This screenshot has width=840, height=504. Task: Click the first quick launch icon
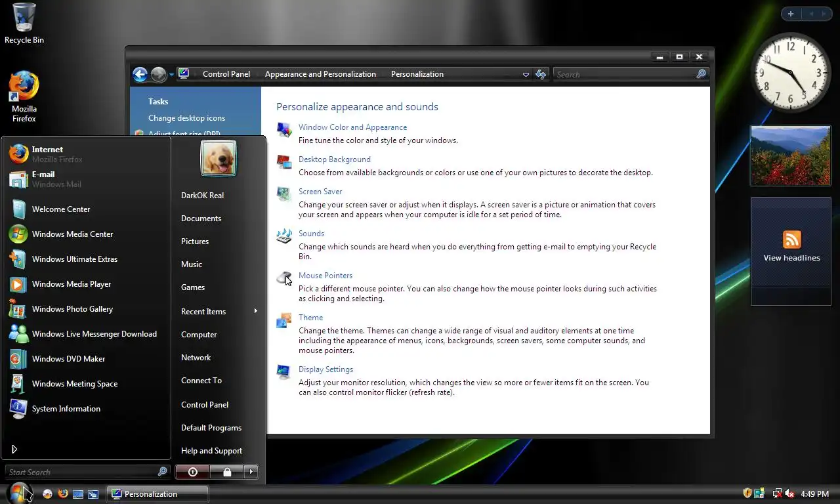(x=47, y=493)
